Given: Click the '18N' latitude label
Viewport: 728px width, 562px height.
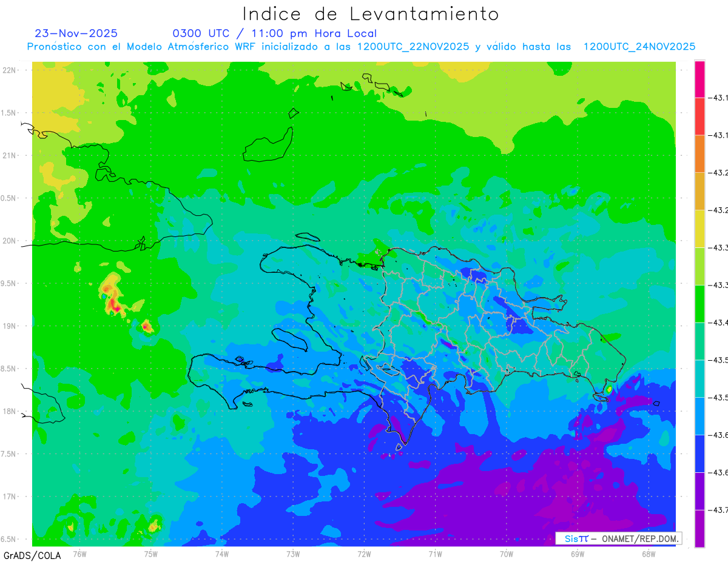Looking at the screenshot, I should coord(9,411).
